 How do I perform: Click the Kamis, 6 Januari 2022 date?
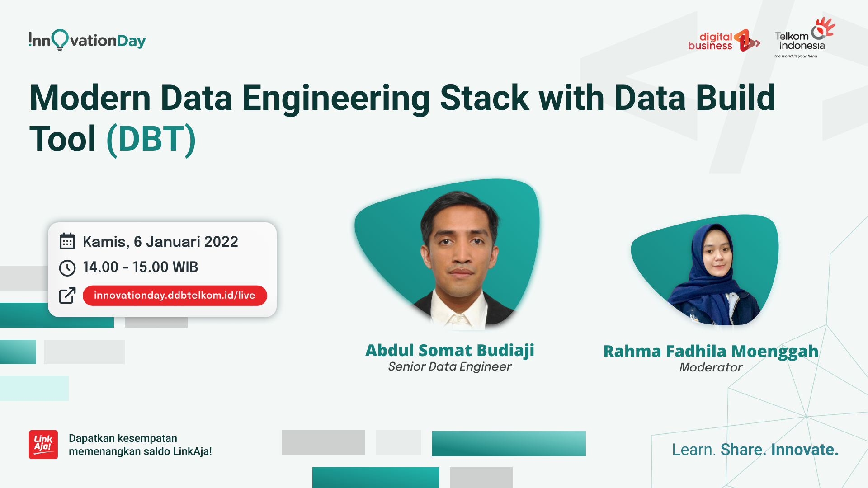pos(160,242)
